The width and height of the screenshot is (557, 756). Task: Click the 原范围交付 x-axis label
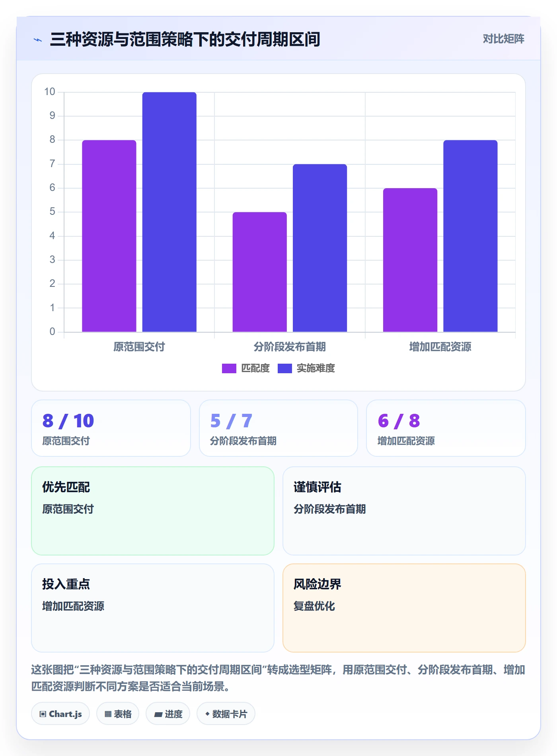tap(139, 347)
